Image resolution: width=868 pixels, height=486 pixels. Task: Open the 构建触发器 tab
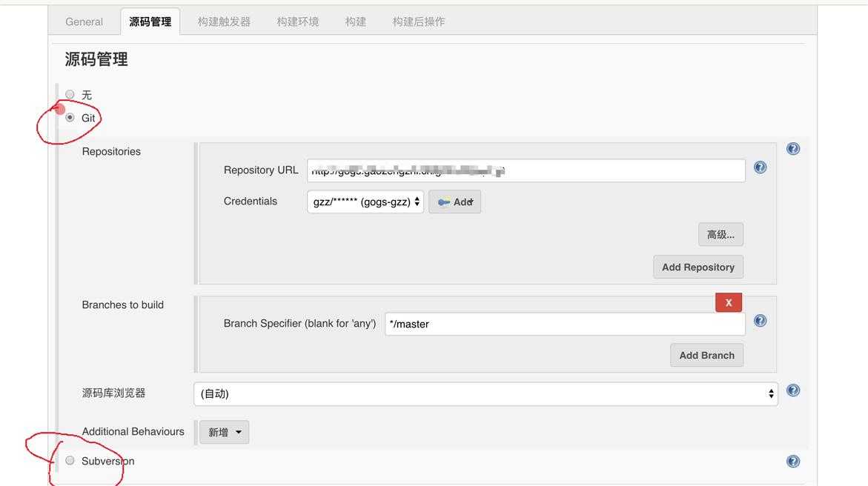[224, 21]
